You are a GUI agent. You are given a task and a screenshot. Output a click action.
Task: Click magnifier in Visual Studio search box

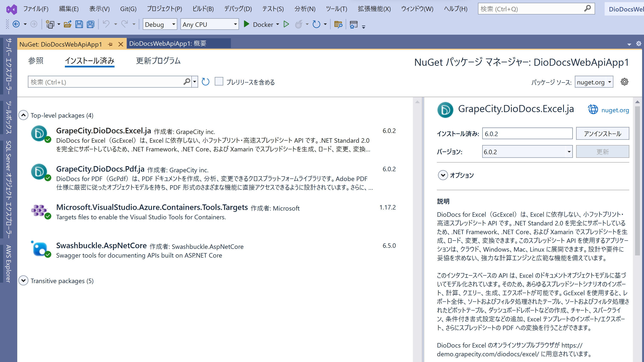pyautogui.click(x=588, y=9)
